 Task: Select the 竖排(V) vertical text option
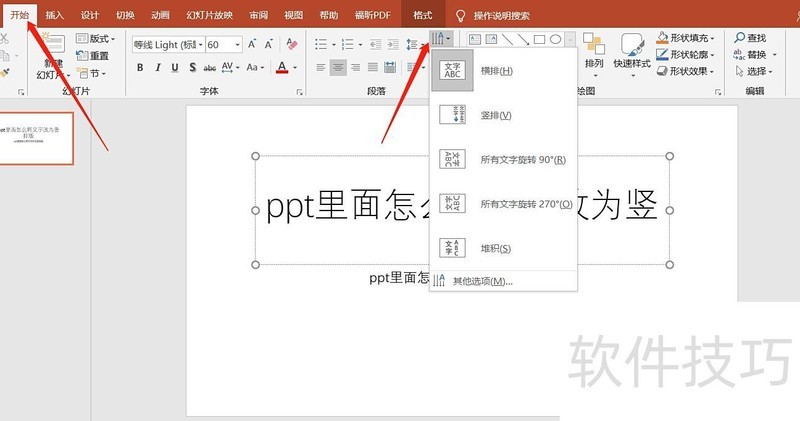[503, 115]
